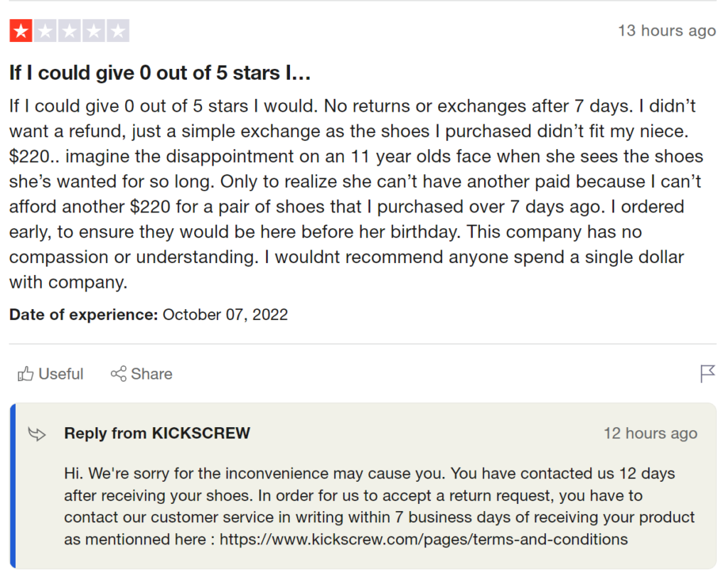This screenshot has width=728, height=580.
Task: Click the date "October 07, 2022"
Action: tap(225, 315)
